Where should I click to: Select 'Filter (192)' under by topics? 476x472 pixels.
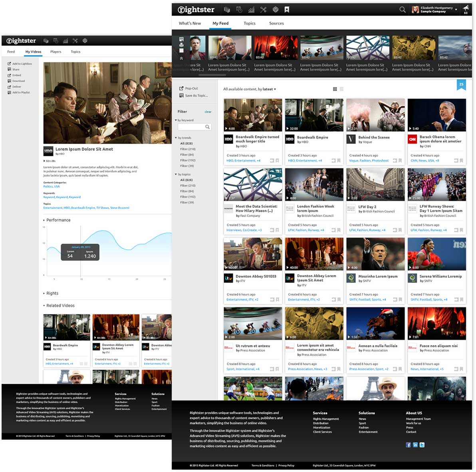[188, 197]
